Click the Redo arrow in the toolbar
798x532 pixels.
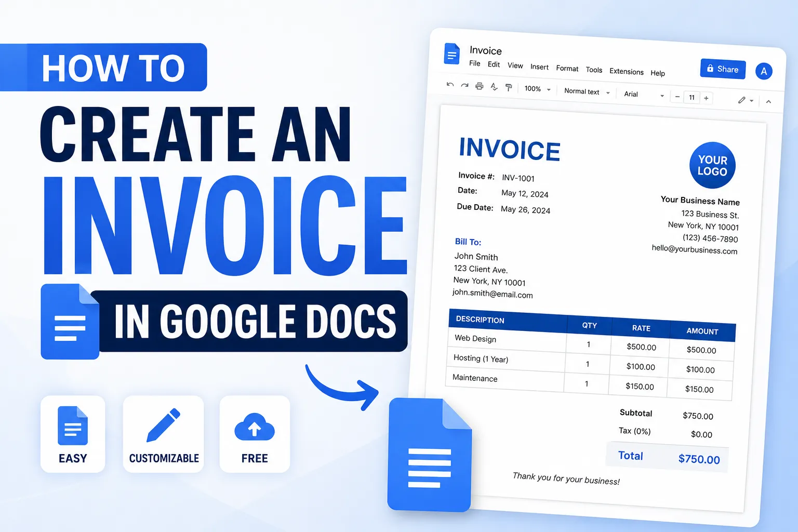(464, 85)
